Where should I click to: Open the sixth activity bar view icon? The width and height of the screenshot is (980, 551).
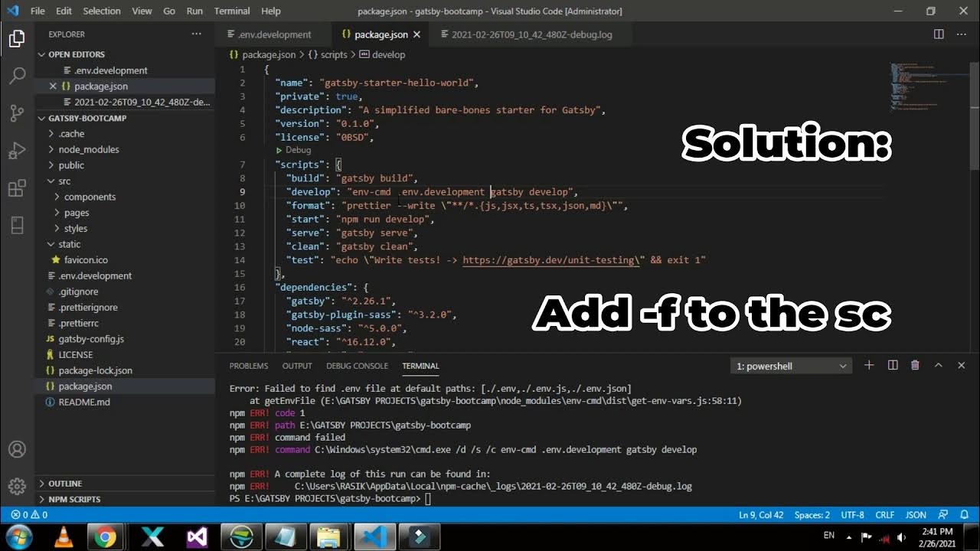pos(17,225)
